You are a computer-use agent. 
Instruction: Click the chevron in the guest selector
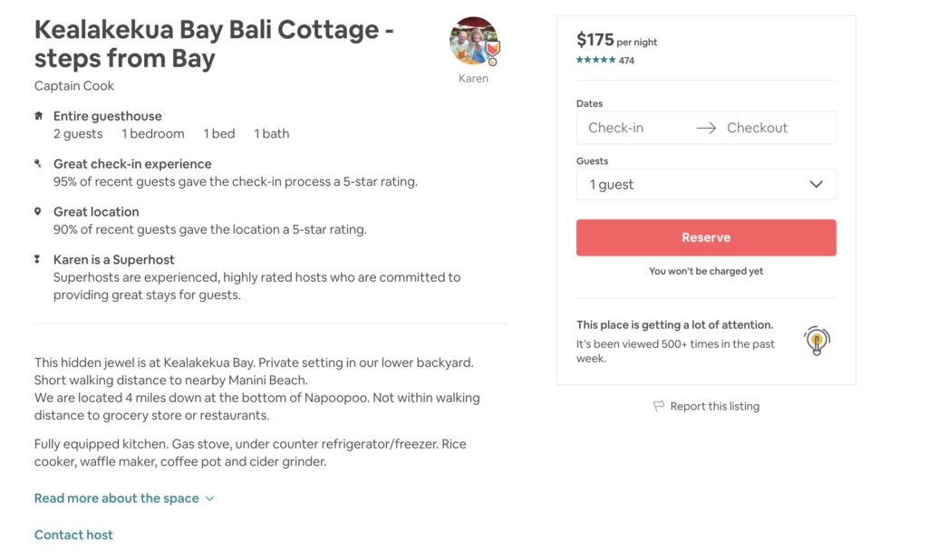pyautogui.click(x=816, y=185)
